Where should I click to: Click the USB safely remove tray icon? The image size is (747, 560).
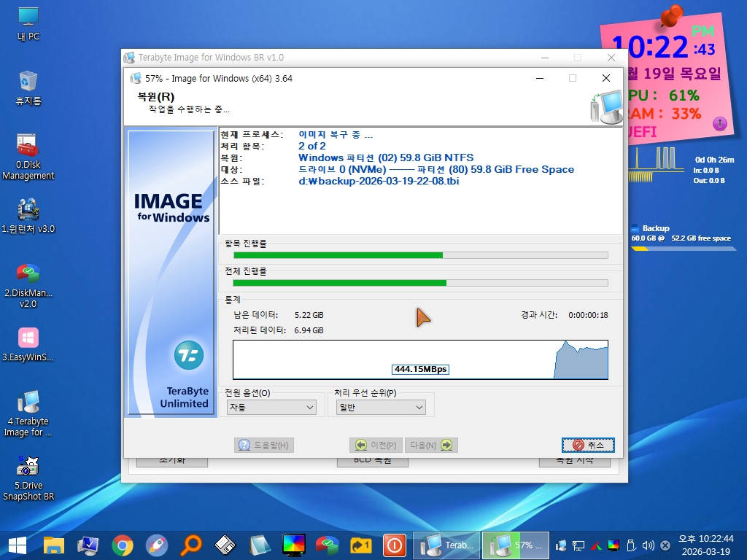coord(631,545)
